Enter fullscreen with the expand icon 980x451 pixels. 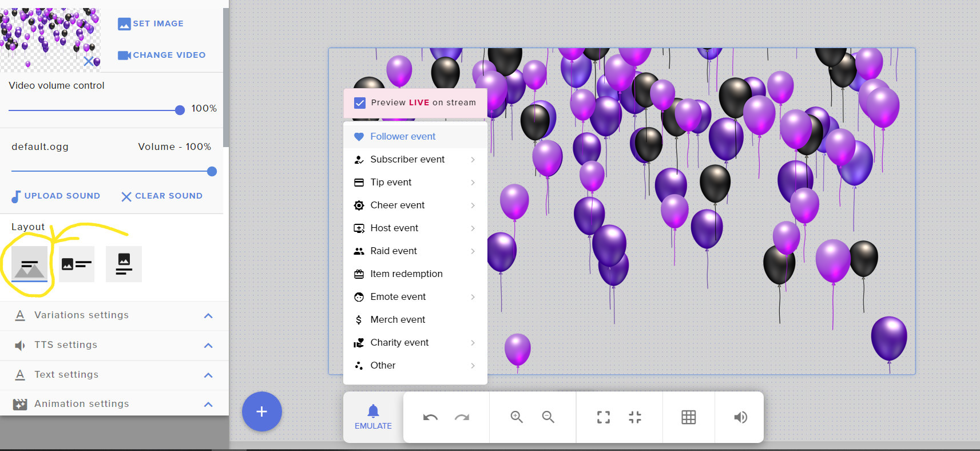604,417
